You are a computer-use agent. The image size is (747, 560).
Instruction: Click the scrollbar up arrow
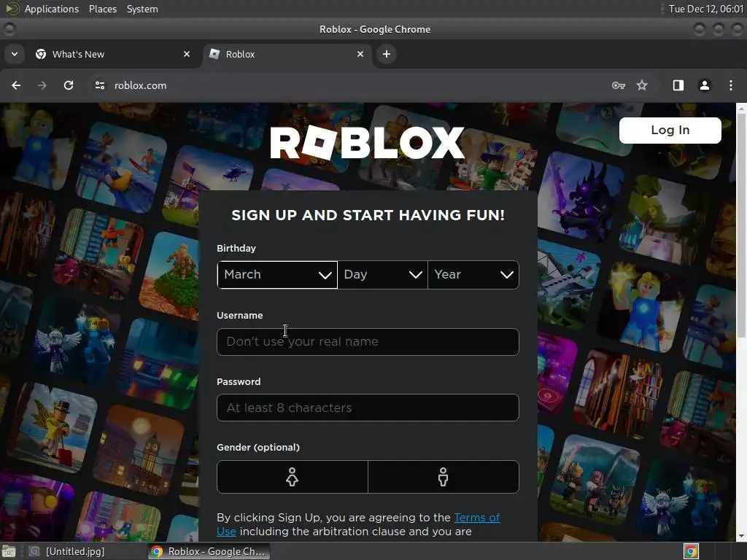pyautogui.click(x=741, y=108)
